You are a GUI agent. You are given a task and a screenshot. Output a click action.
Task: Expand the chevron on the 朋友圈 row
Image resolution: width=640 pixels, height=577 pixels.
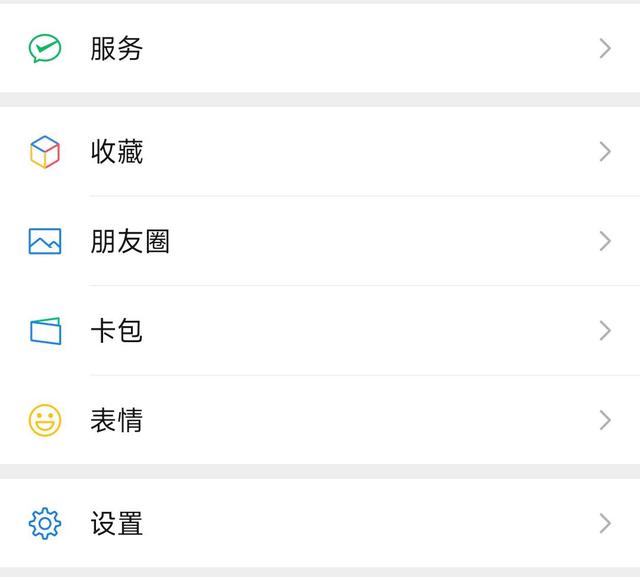pos(605,241)
